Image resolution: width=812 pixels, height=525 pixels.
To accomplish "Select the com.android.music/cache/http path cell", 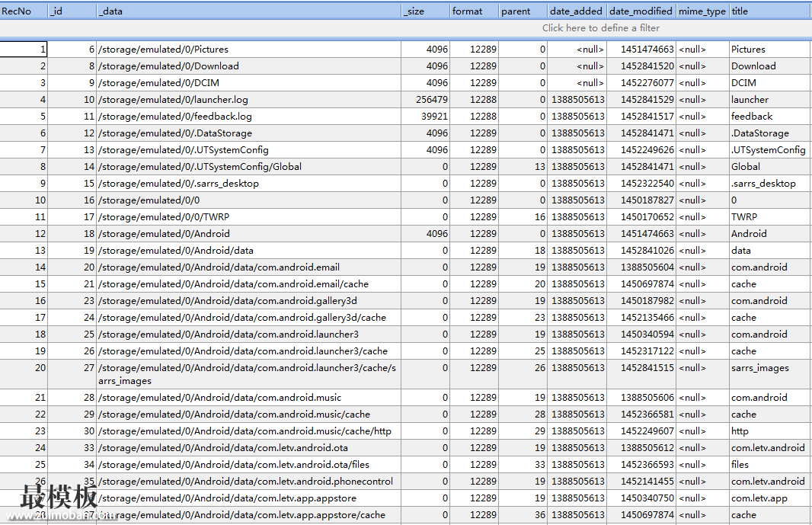I will pyautogui.click(x=249, y=431).
